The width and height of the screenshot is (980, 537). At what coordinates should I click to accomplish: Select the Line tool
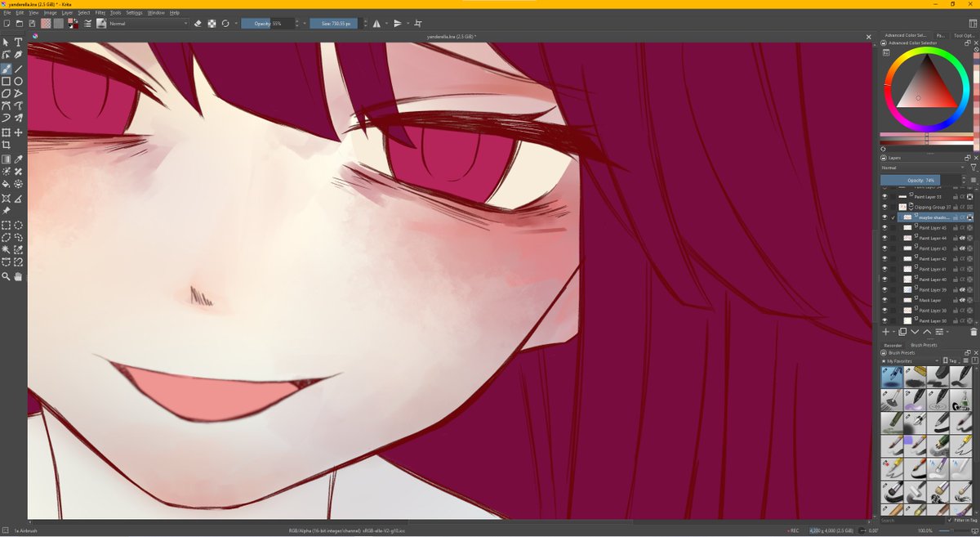coord(18,69)
